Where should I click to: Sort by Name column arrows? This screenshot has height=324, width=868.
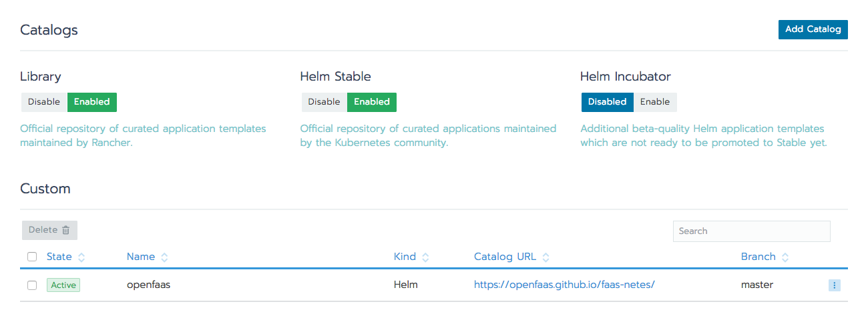point(164,257)
